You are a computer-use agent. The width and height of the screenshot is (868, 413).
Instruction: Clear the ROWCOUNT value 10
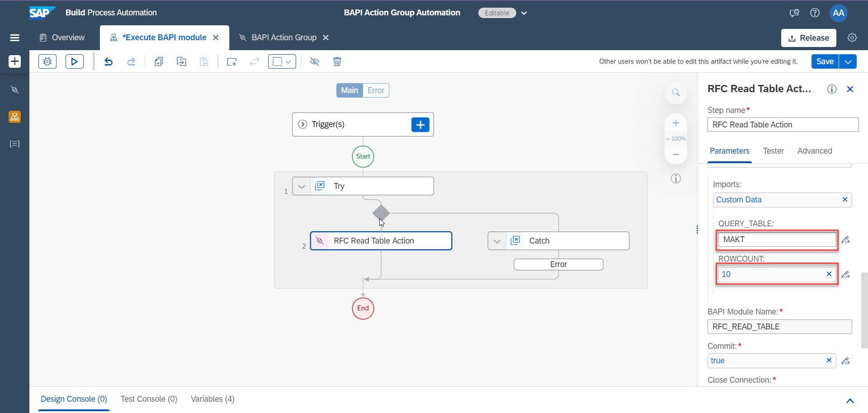pos(829,274)
